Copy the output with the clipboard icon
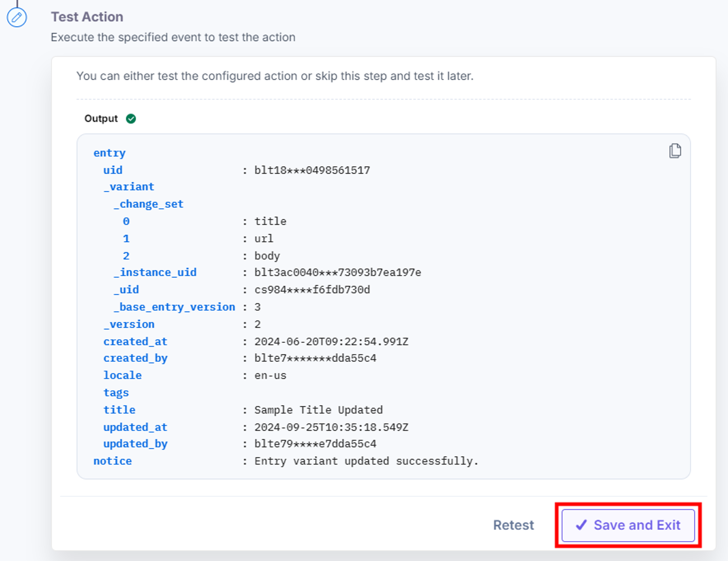Image resolution: width=728 pixels, height=561 pixels. tap(675, 151)
